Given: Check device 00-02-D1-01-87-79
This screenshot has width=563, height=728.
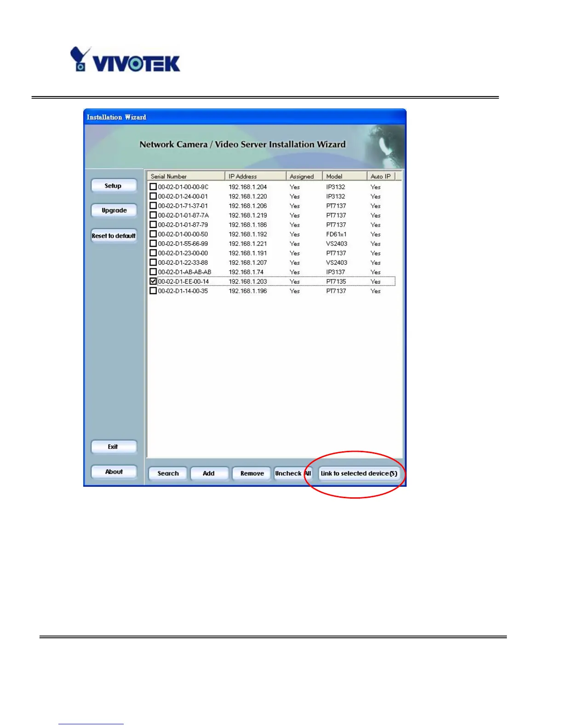Looking at the screenshot, I should click(x=153, y=225).
